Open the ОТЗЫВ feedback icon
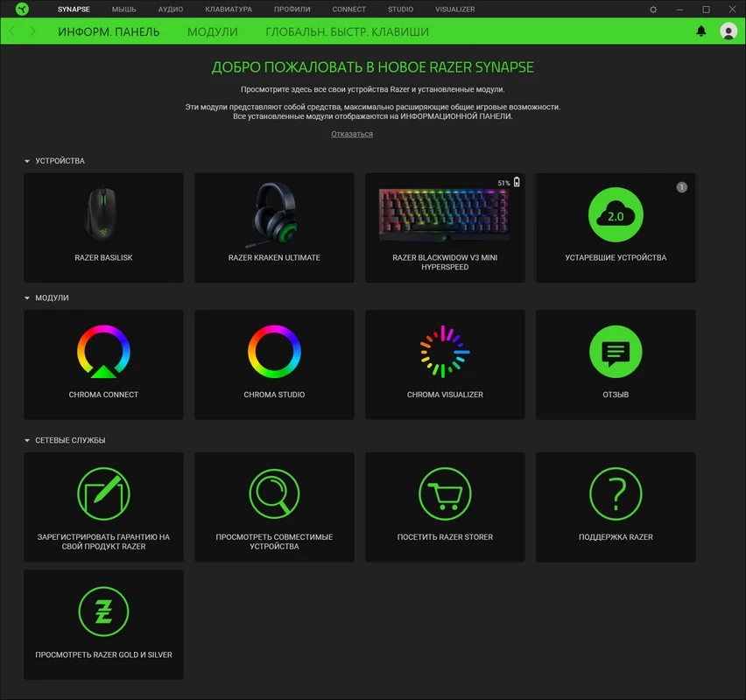 (x=616, y=352)
